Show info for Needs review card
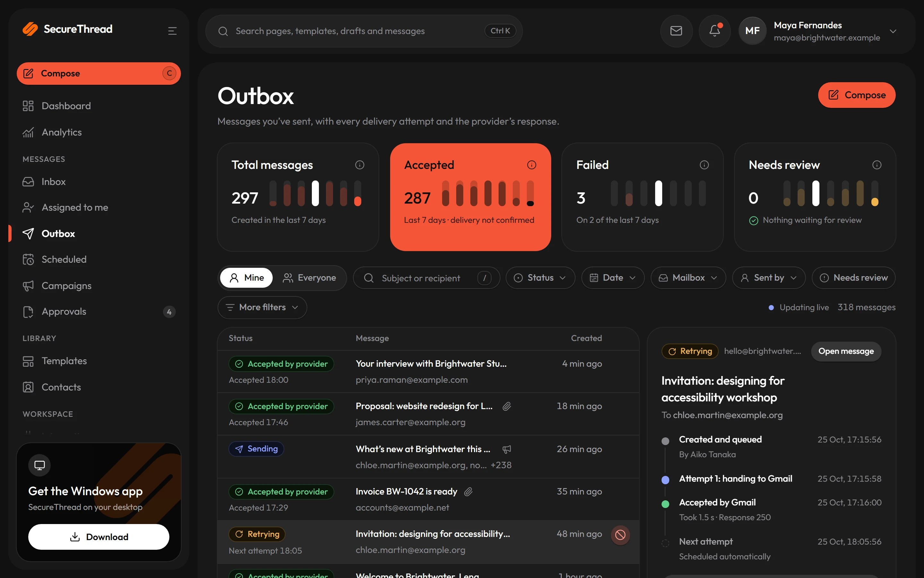924x578 pixels. (877, 165)
